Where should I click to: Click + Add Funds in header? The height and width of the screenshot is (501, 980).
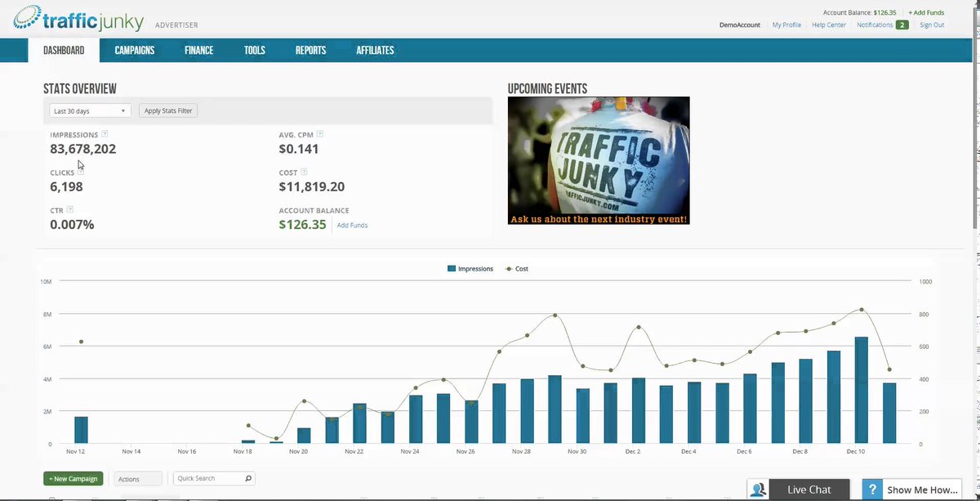coord(926,13)
